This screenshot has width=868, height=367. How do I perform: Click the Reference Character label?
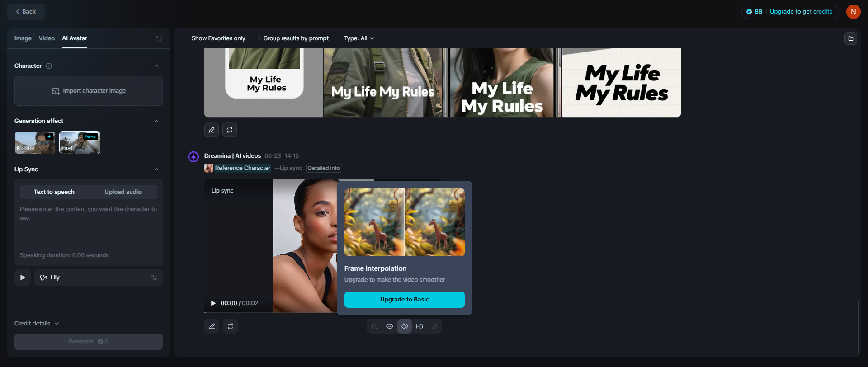click(243, 168)
